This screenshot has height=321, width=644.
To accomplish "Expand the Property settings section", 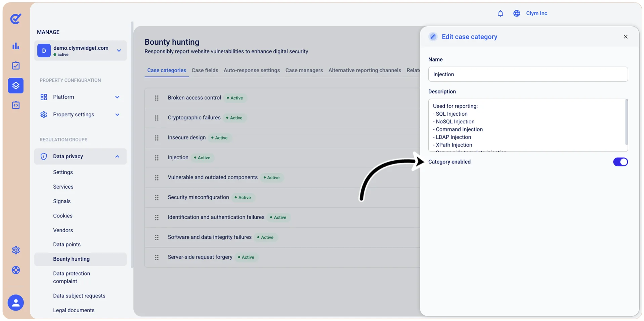I will click(x=80, y=115).
